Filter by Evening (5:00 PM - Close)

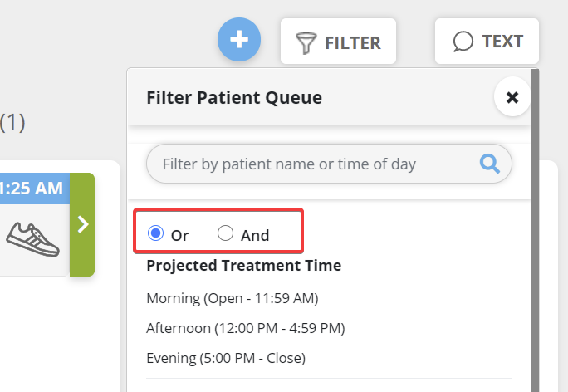tap(226, 358)
